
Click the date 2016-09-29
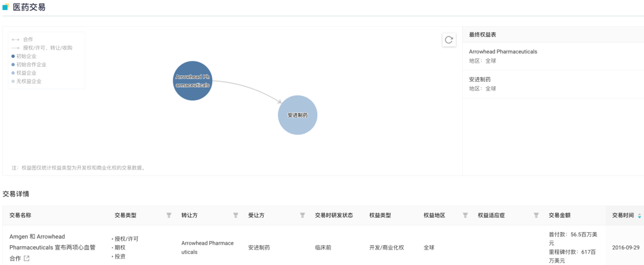[x=626, y=248]
